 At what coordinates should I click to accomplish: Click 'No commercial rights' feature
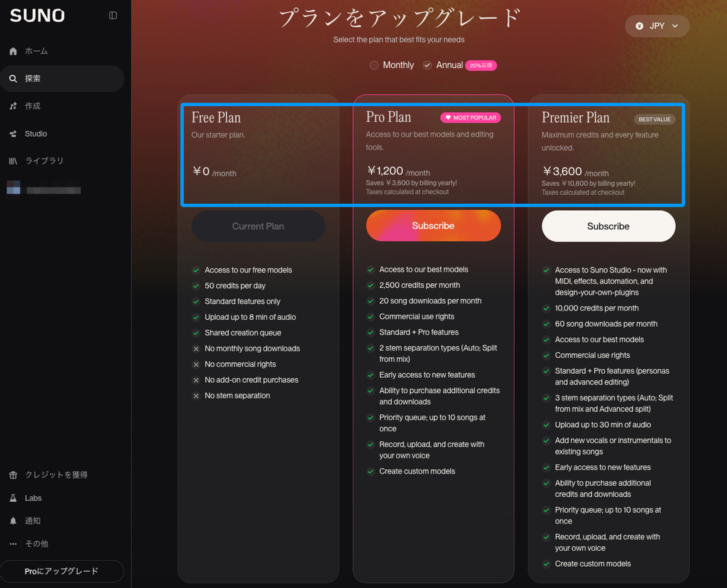(x=240, y=364)
